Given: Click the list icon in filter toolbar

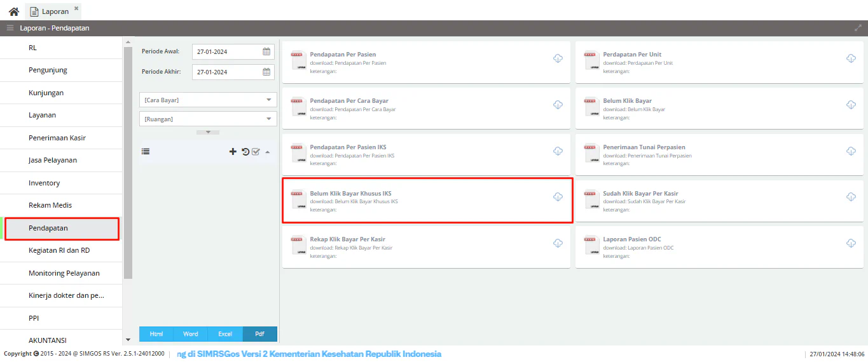Looking at the screenshot, I should [146, 151].
